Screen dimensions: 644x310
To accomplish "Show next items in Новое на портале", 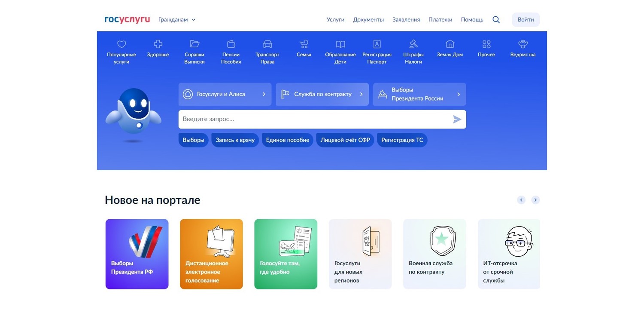I will coord(535,200).
